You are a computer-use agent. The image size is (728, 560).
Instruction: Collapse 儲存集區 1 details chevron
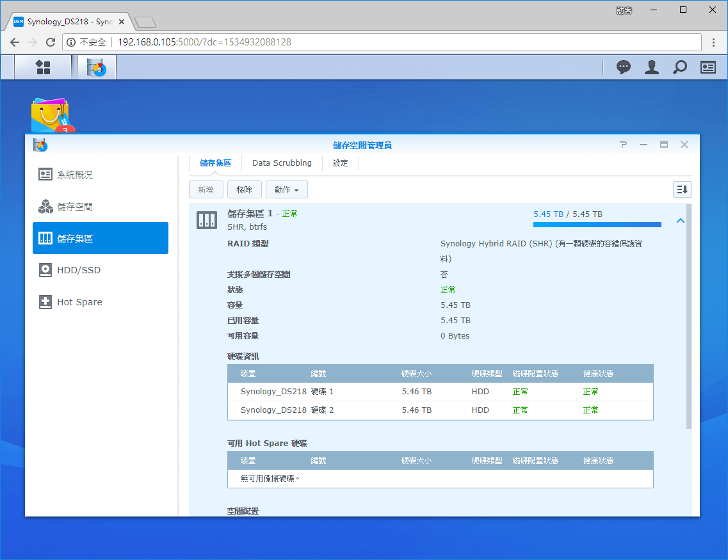pos(680,221)
